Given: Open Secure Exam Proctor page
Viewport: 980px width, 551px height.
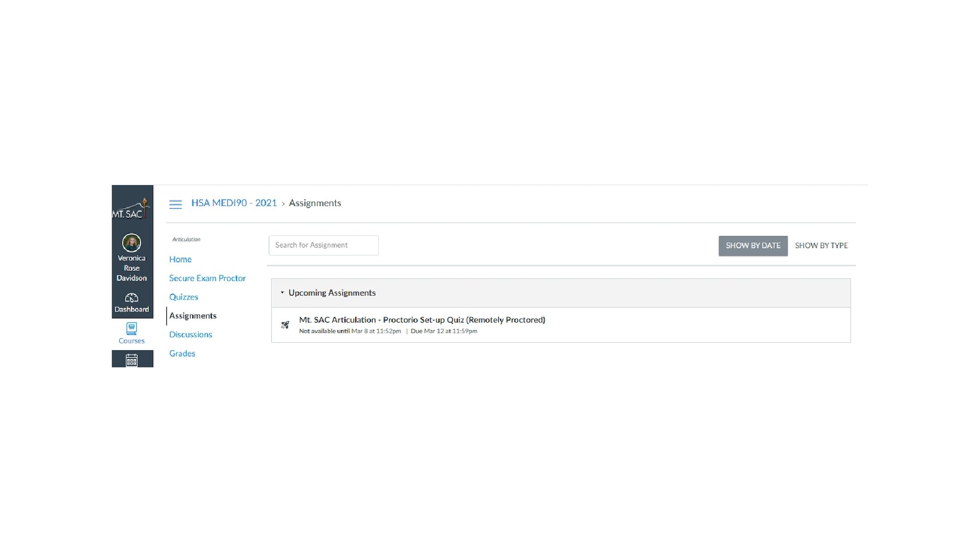Looking at the screenshot, I should (207, 278).
